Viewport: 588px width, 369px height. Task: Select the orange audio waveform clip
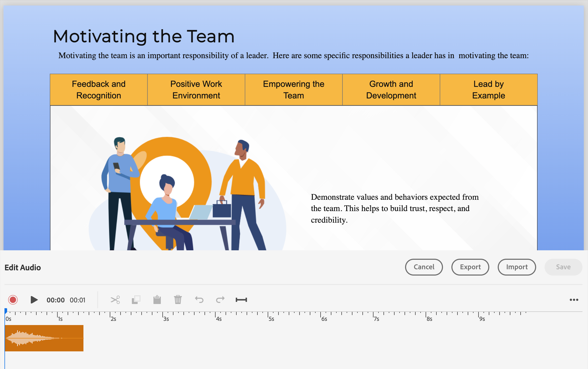pos(44,338)
